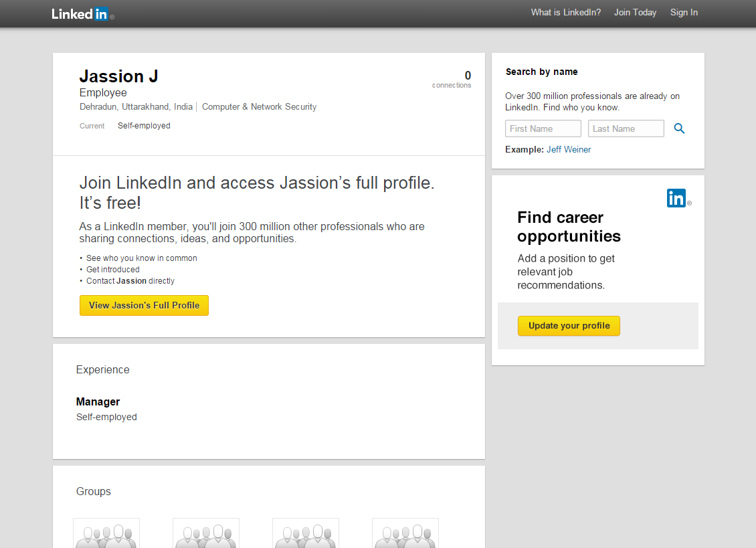Click the search magnifier icon
This screenshot has width=756, height=548.
679,128
